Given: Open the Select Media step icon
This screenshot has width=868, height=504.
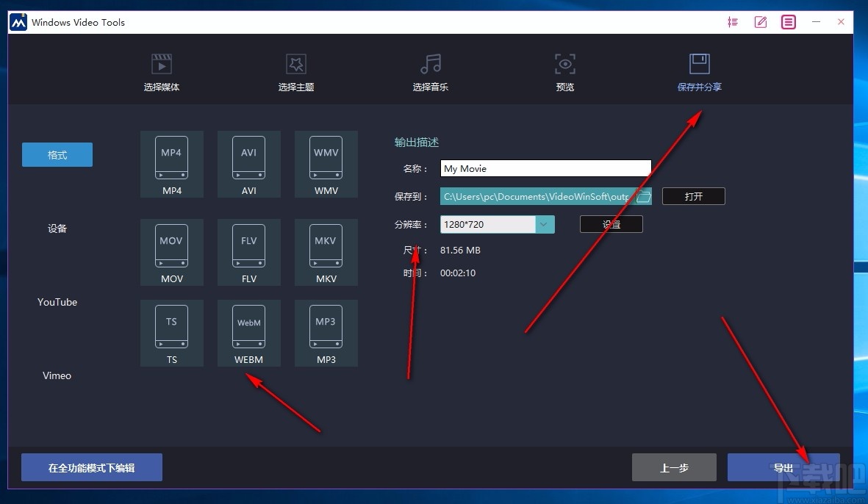Looking at the screenshot, I should point(161,70).
